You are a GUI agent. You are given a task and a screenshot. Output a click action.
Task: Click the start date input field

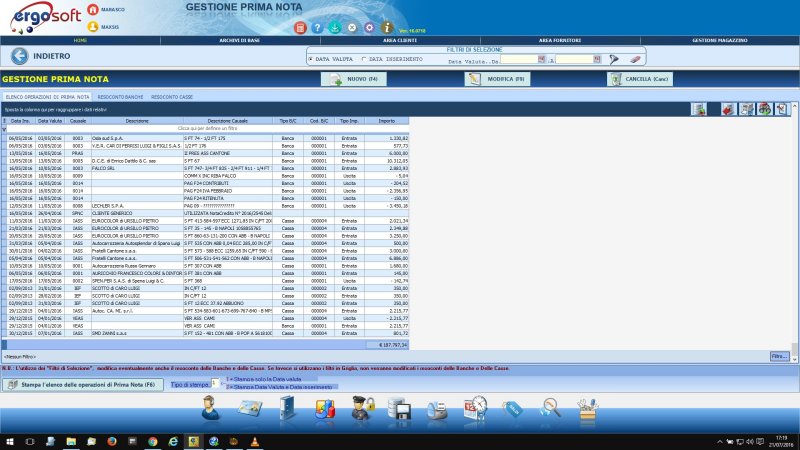(519, 59)
